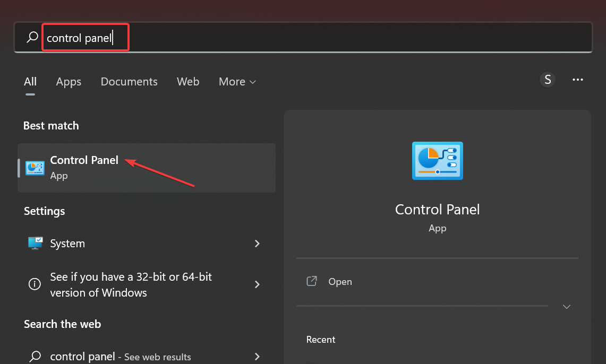
Task: Open the System settings result
Action: pyautogui.click(x=147, y=243)
